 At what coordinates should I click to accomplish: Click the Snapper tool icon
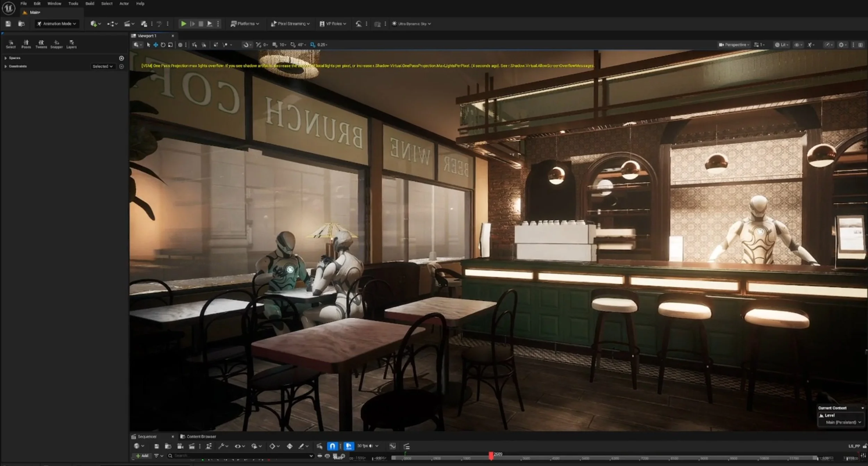pyautogui.click(x=56, y=44)
